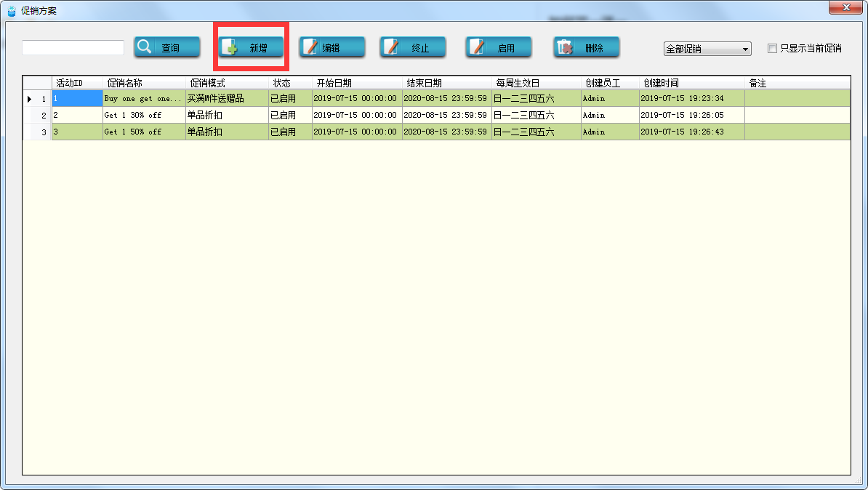This screenshot has height=490, width=868.
Task: Click start date cell in the 30% off row
Action: pyautogui.click(x=357, y=115)
